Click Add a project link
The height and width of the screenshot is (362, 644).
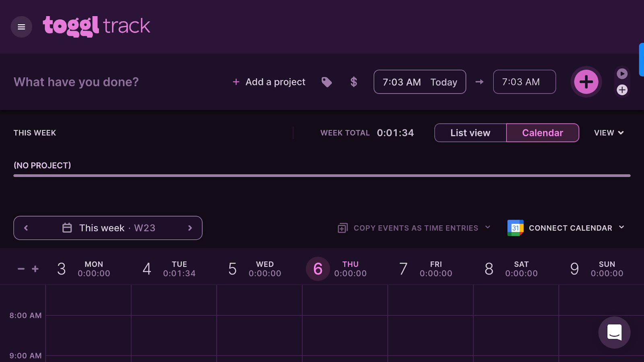(269, 82)
